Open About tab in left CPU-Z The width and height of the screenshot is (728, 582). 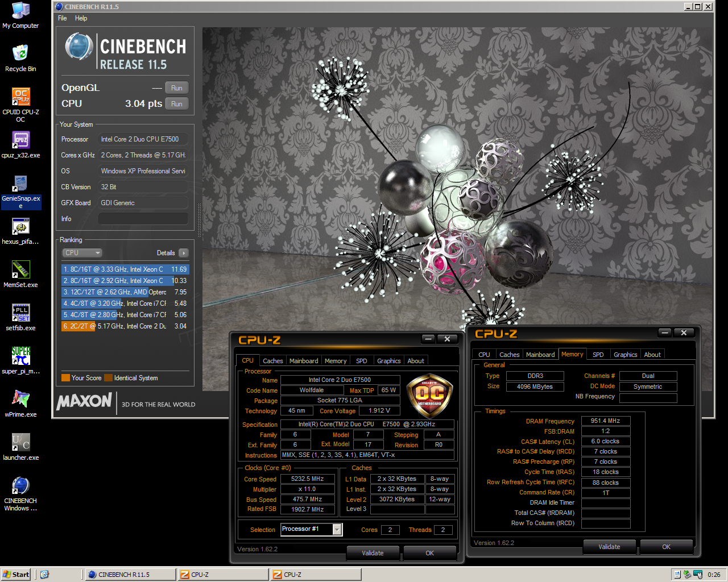[416, 361]
